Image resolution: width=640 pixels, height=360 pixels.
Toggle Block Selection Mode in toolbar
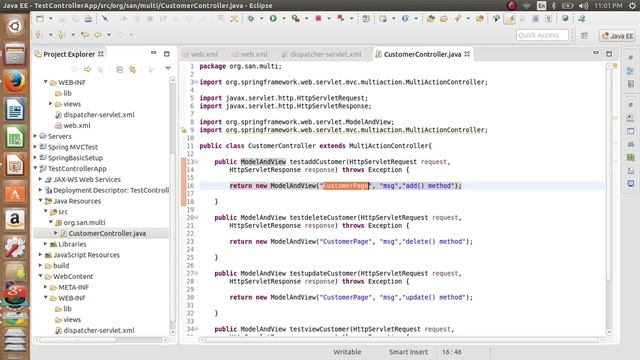click(536, 18)
